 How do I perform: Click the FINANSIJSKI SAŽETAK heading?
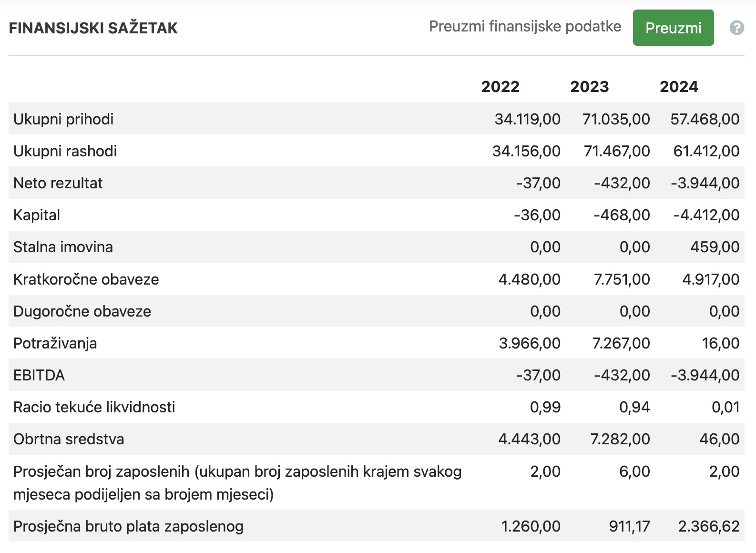point(93,28)
